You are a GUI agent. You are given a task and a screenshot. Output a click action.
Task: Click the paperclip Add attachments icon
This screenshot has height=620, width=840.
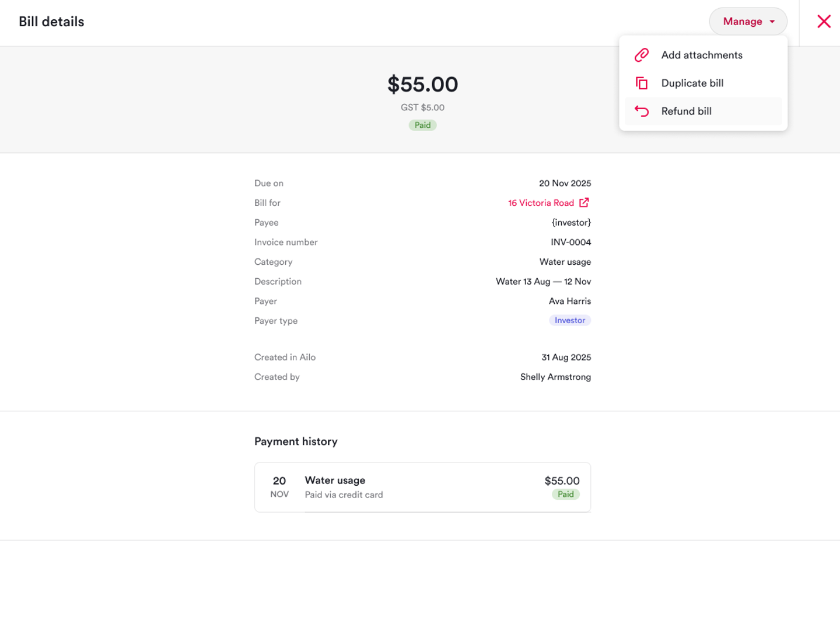(x=642, y=55)
